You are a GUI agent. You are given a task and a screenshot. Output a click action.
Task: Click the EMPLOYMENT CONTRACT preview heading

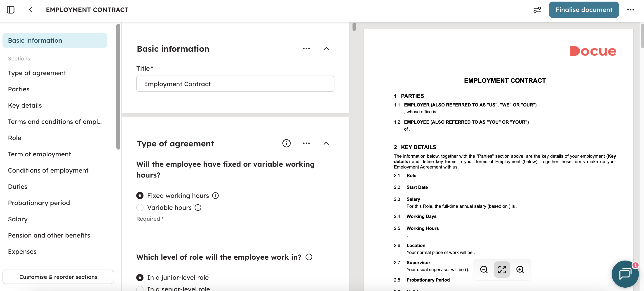click(505, 81)
